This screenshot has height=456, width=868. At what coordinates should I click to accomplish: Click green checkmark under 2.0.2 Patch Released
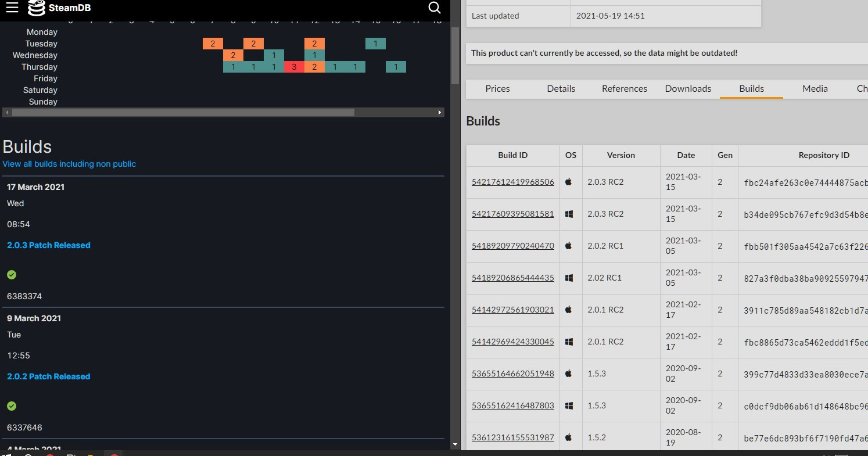[12, 406]
